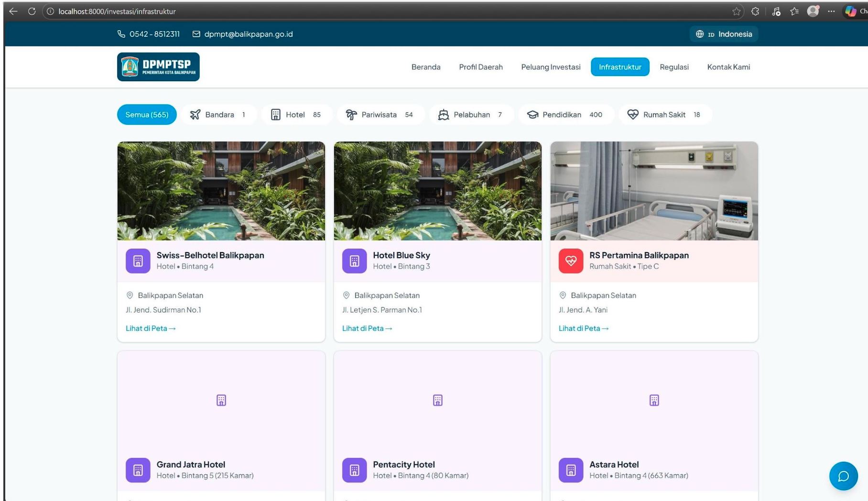Open Peluang Investasi menu
868x501 pixels.
click(x=551, y=67)
